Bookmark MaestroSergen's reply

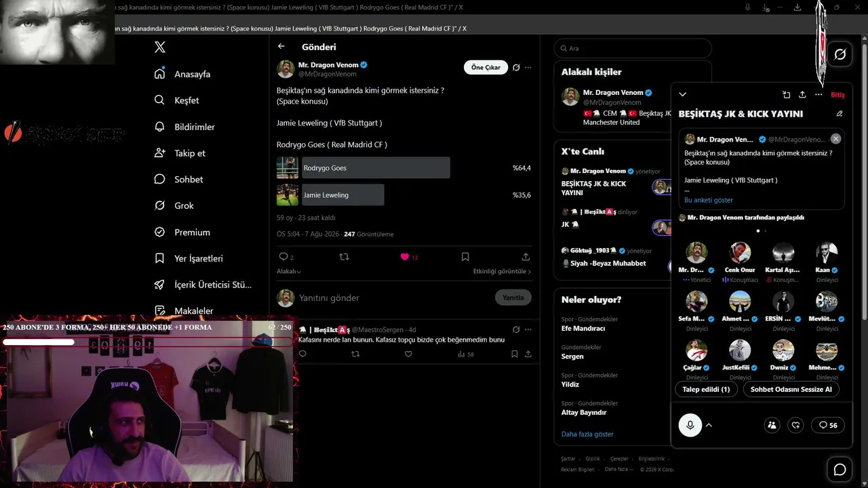pos(515,354)
